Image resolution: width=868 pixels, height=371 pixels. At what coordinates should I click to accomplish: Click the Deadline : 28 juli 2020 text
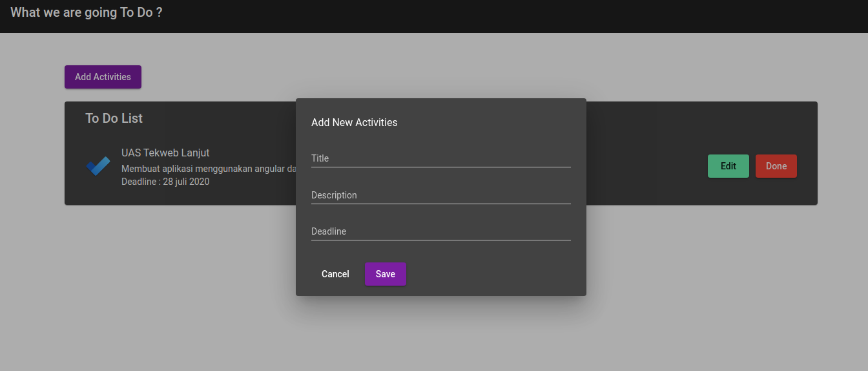point(165,182)
